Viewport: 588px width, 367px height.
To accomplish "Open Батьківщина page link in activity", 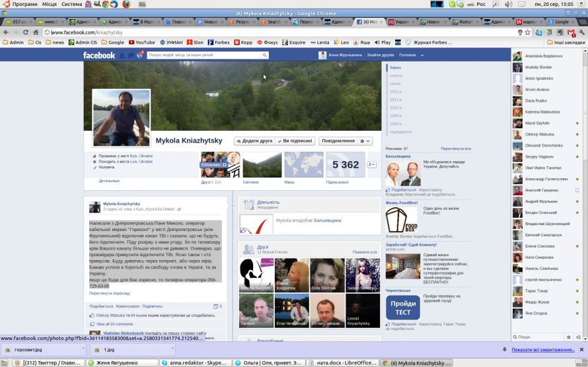I will coord(328,220).
